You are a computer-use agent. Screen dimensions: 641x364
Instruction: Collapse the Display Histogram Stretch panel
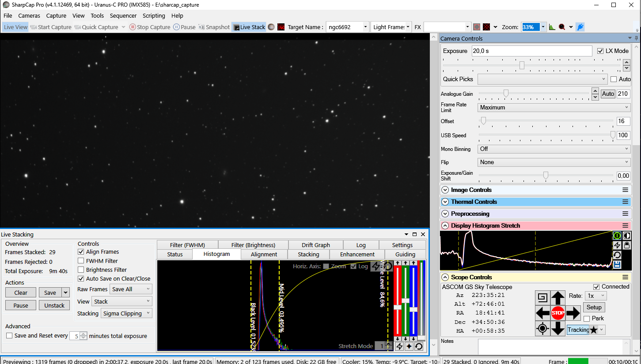pos(445,225)
